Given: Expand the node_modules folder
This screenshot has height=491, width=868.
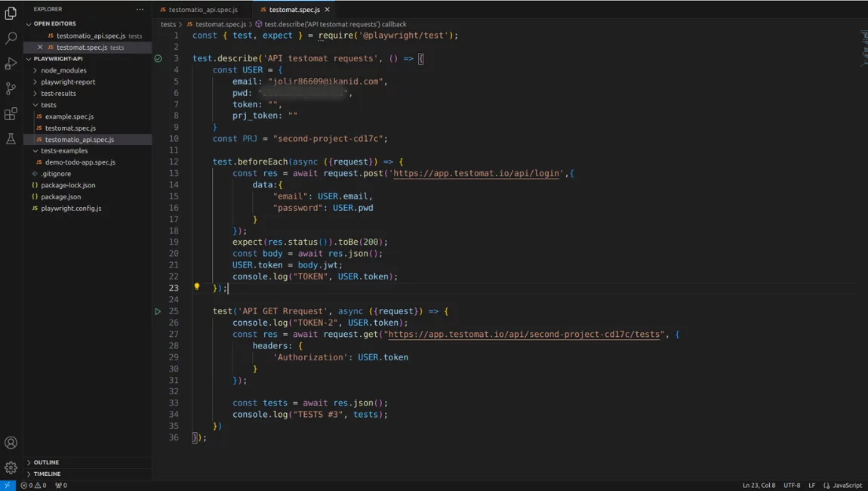Looking at the screenshot, I should tap(63, 70).
